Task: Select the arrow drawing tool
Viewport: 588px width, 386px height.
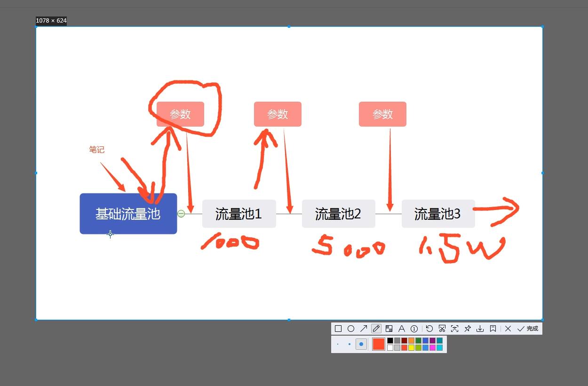Action: click(364, 329)
